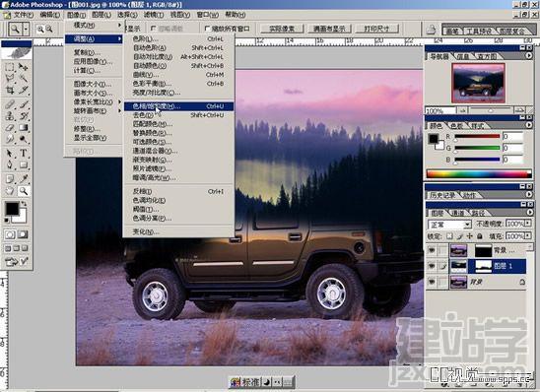Switch to the 通道 tab in layers panel
Viewport: 540px width, 392px height.
tap(457, 213)
